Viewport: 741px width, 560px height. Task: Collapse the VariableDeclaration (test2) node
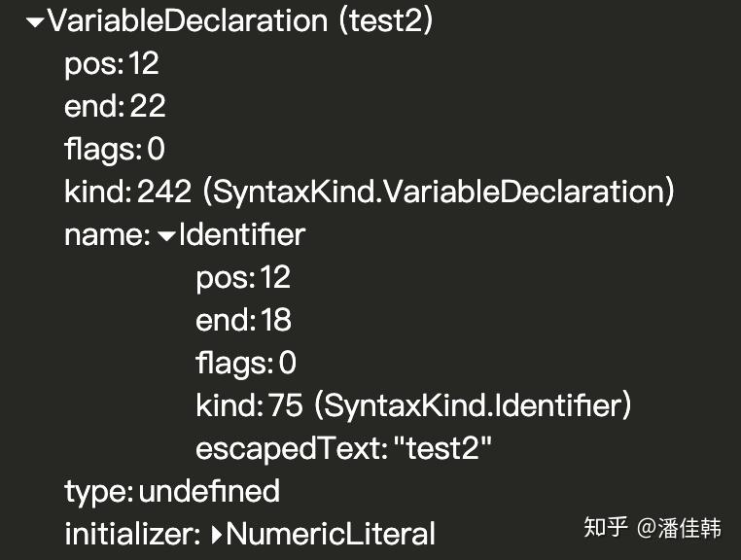pyautogui.click(x=34, y=22)
